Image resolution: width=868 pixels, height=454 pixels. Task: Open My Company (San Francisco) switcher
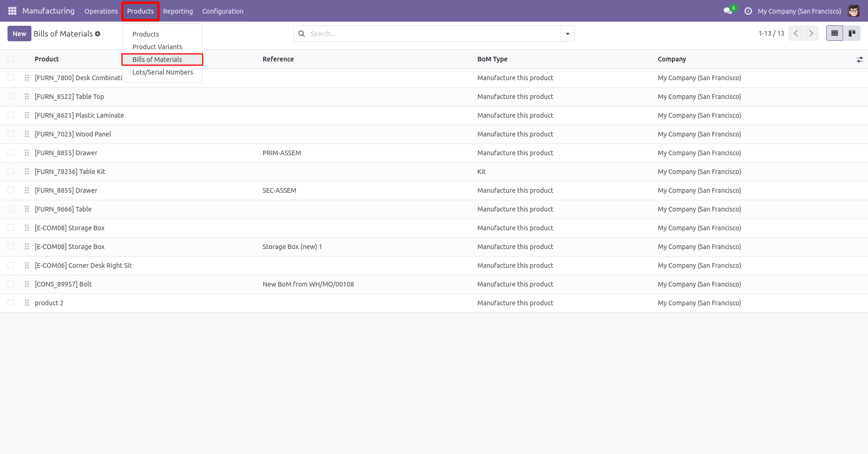(799, 11)
